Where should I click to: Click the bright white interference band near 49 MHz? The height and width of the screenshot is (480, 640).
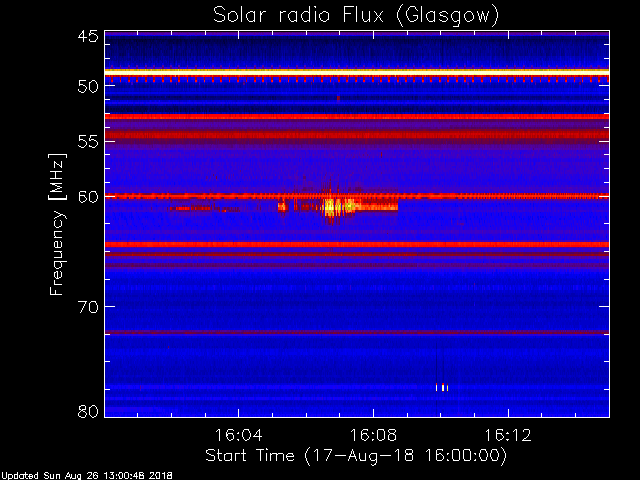click(357, 72)
